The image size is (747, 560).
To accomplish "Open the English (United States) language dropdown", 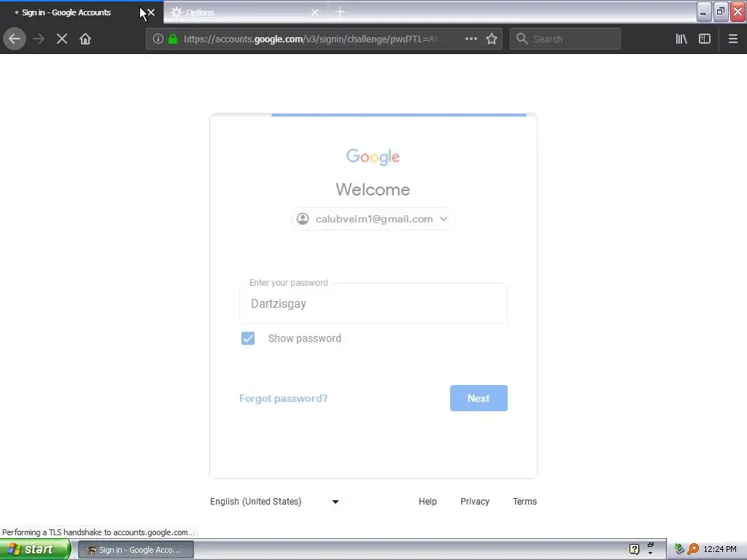I will click(x=275, y=502).
